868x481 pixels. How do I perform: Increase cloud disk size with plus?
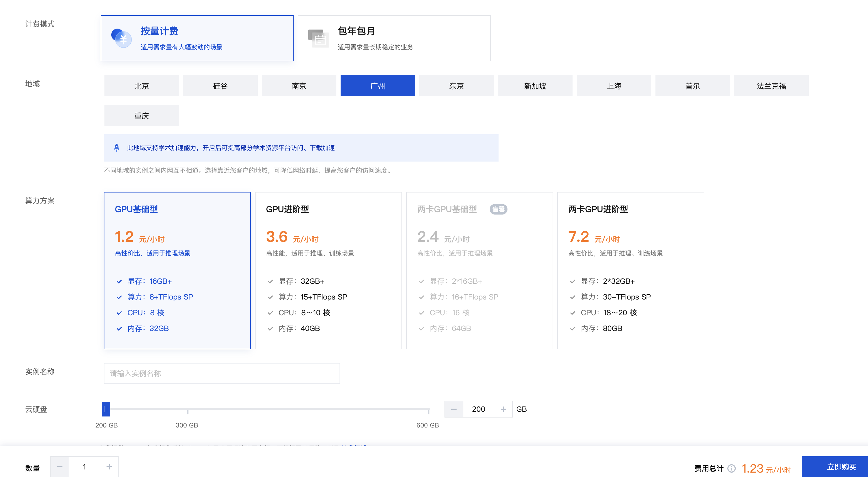click(503, 409)
